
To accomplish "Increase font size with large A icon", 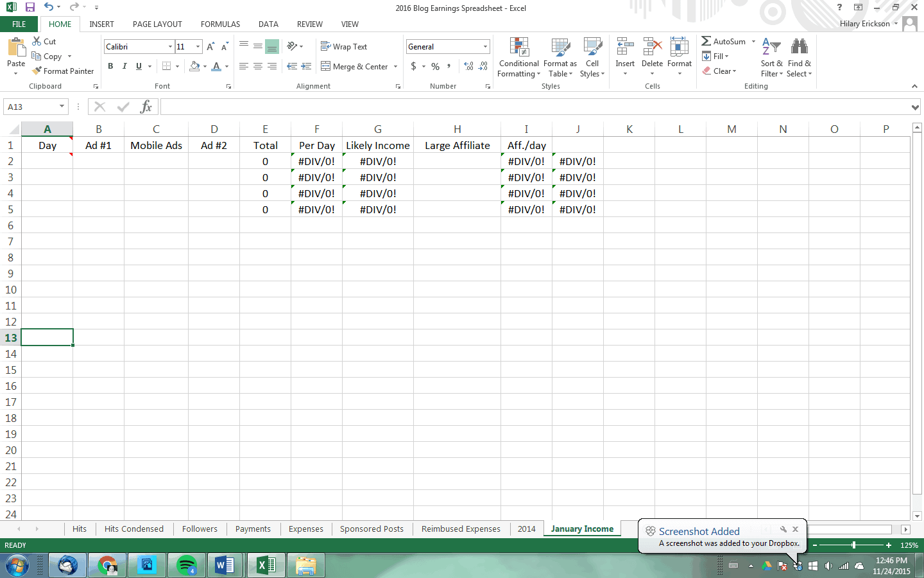I will click(210, 46).
